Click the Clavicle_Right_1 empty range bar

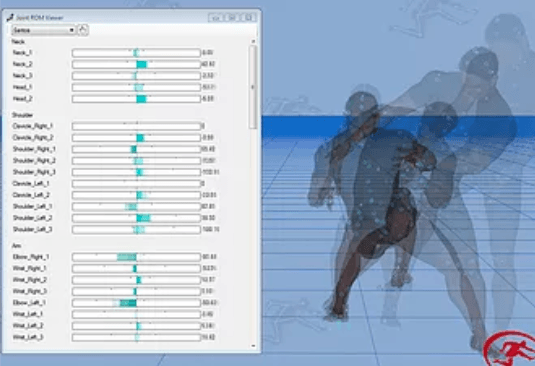point(136,126)
